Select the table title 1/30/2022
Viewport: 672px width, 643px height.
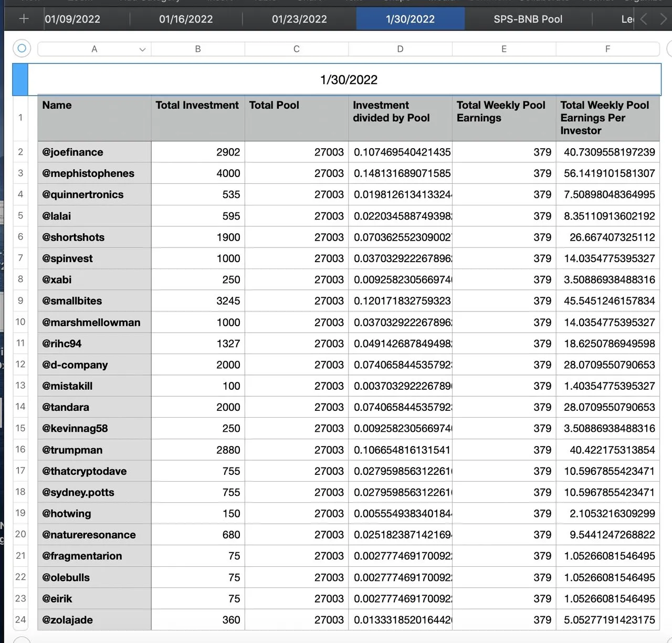[x=349, y=80]
